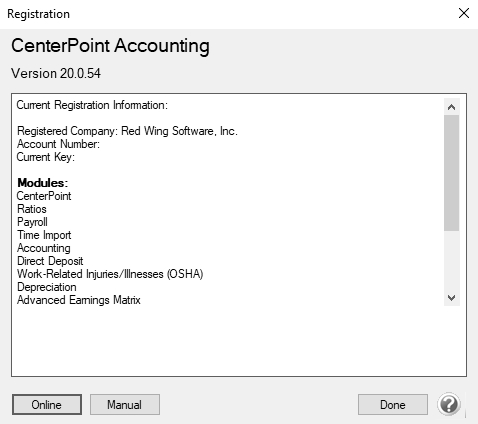Open help via the question mark icon
478x424 pixels.
tap(449, 404)
